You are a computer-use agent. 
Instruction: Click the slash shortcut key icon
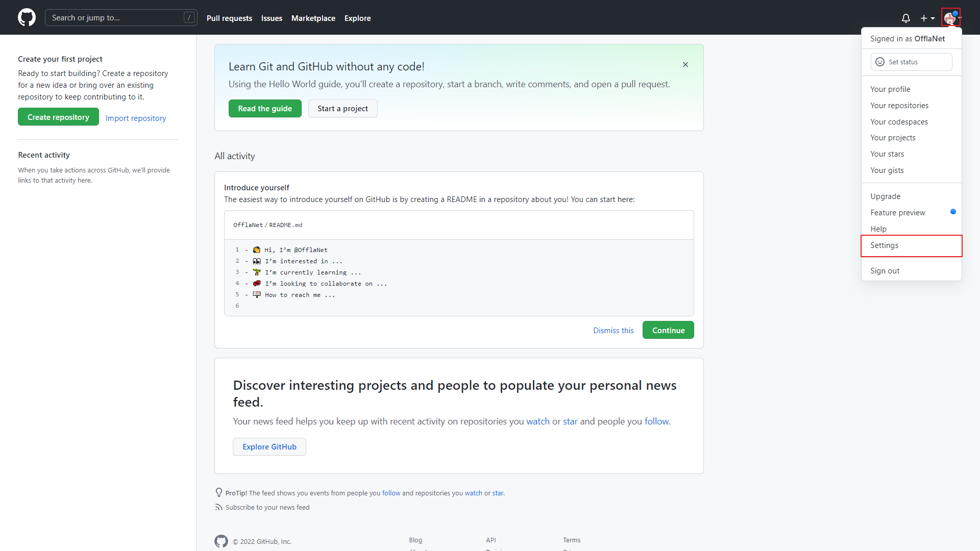pyautogui.click(x=189, y=18)
